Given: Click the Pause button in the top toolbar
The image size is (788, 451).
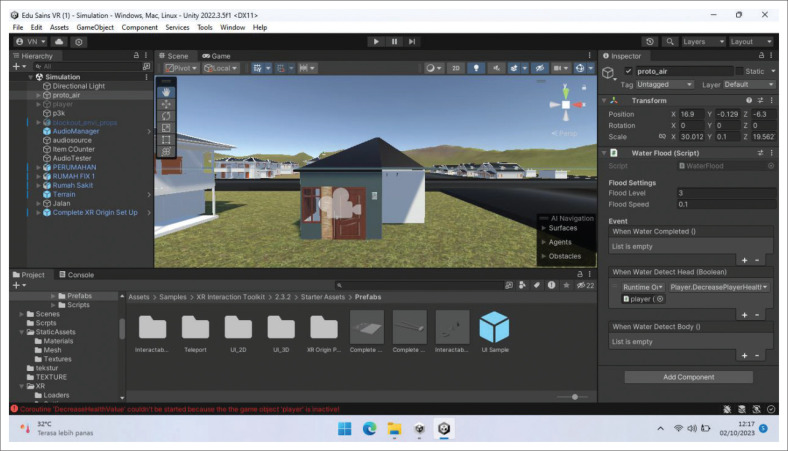Looking at the screenshot, I should pos(394,41).
